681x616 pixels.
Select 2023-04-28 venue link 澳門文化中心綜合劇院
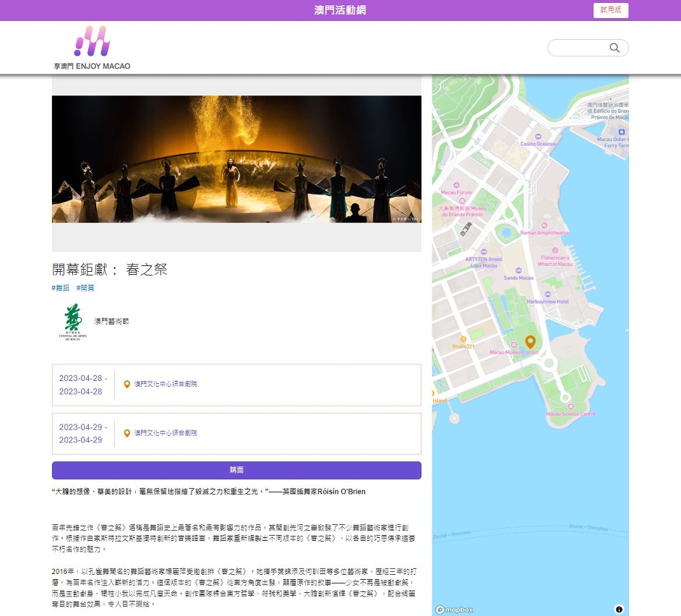pyautogui.click(x=166, y=385)
